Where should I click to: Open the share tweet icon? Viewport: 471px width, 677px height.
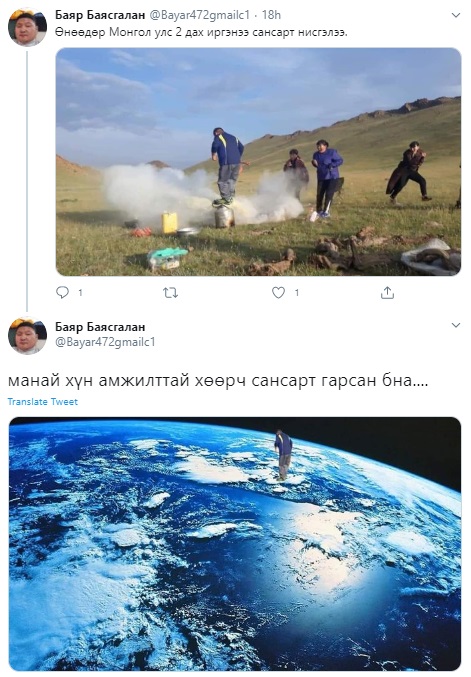tap(387, 293)
